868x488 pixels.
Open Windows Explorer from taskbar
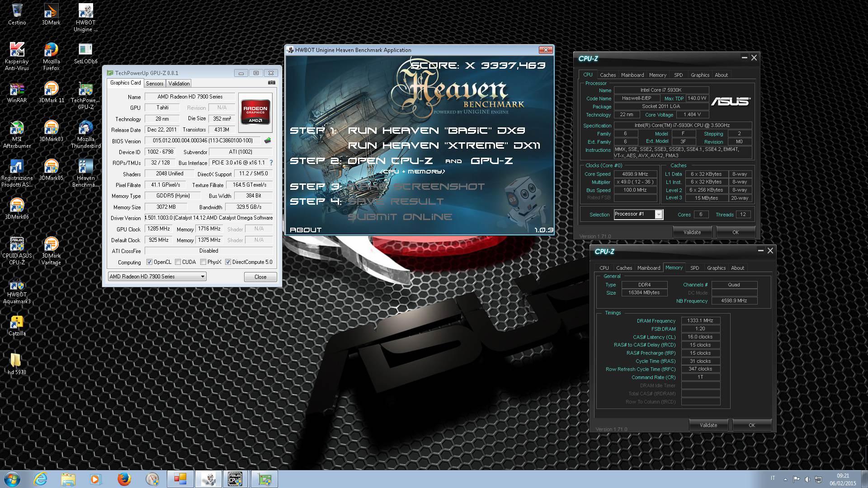pos(68,479)
